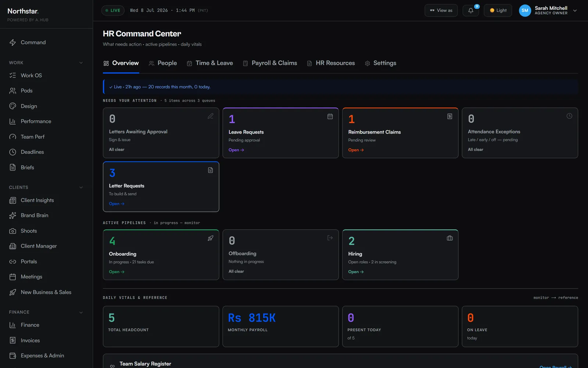Click the Deadlines clock icon

click(12, 152)
